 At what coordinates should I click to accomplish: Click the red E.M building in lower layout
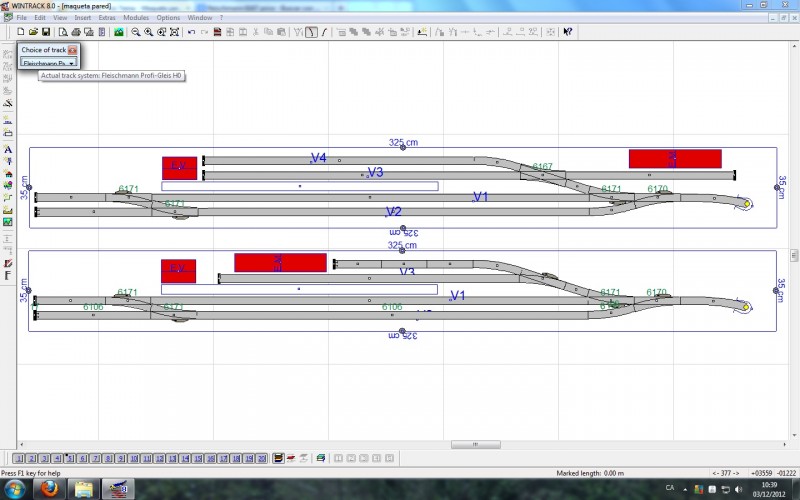[281, 263]
